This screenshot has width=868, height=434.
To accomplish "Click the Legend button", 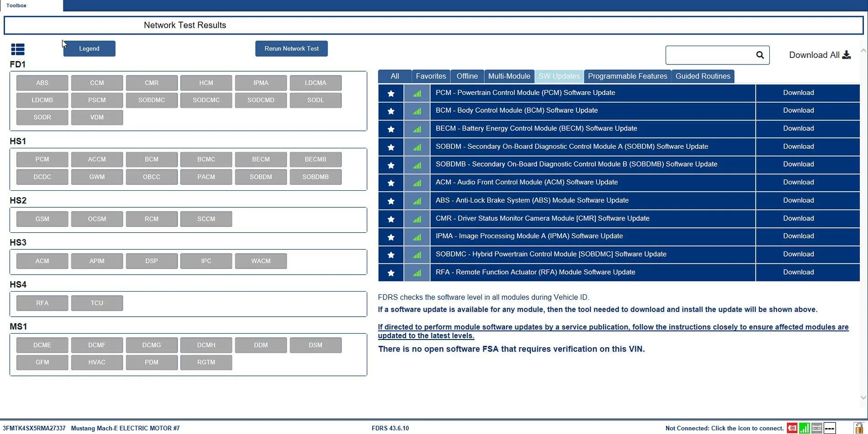I will pyautogui.click(x=89, y=48).
